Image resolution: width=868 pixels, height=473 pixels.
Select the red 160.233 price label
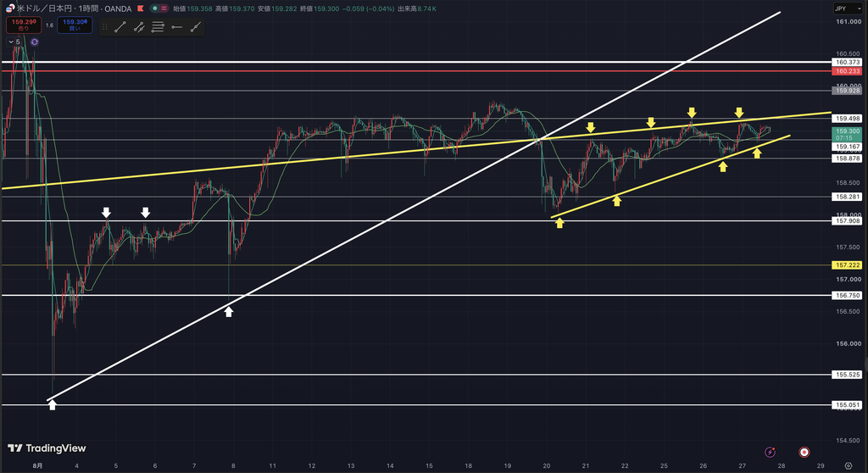pyautogui.click(x=847, y=71)
